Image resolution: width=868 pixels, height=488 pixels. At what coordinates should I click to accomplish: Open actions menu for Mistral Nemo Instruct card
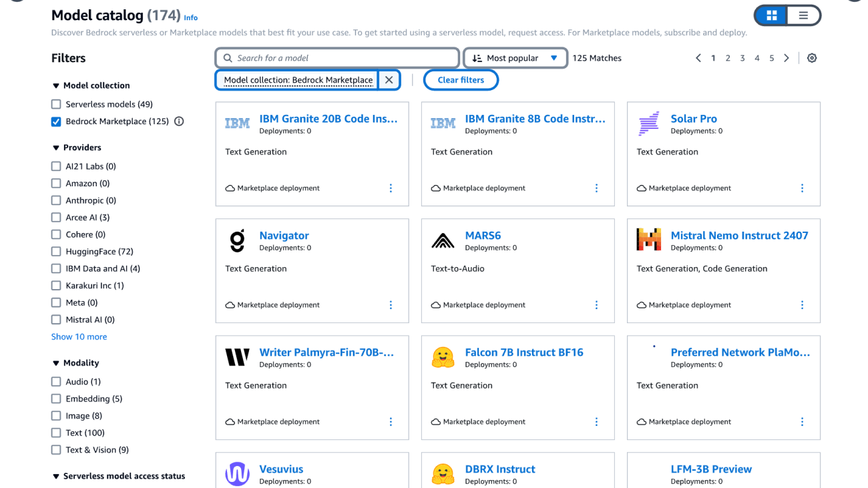[803, 305]
